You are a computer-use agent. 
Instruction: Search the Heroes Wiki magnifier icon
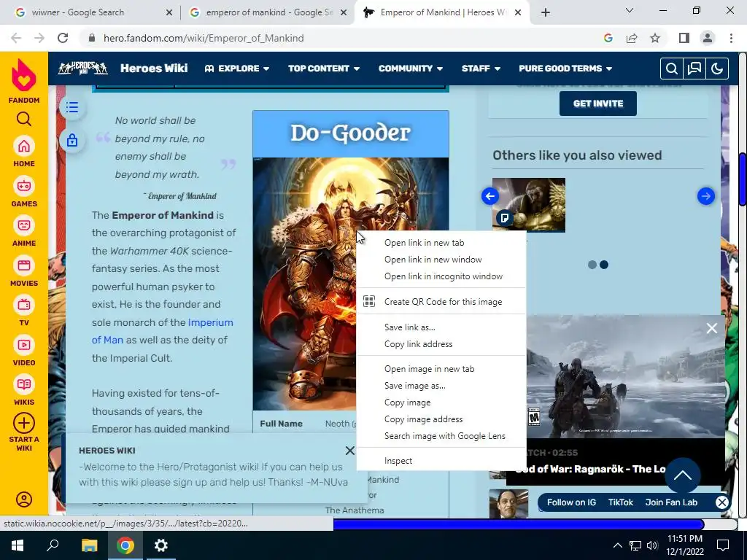[x=672, y=69]
